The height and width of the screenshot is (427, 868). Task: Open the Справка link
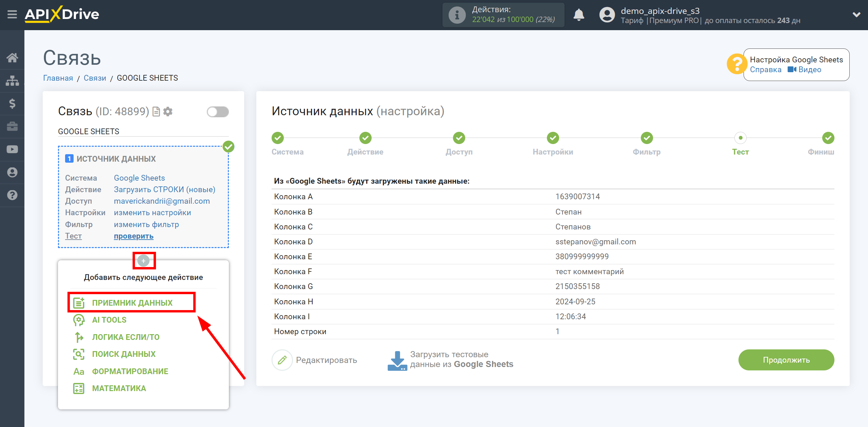765,69
